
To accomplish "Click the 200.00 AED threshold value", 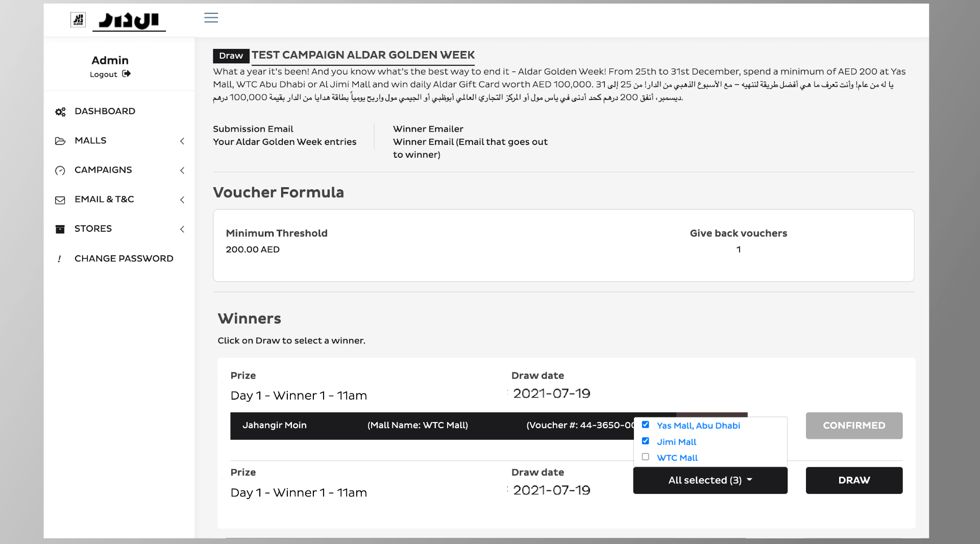I will [253, 250].
